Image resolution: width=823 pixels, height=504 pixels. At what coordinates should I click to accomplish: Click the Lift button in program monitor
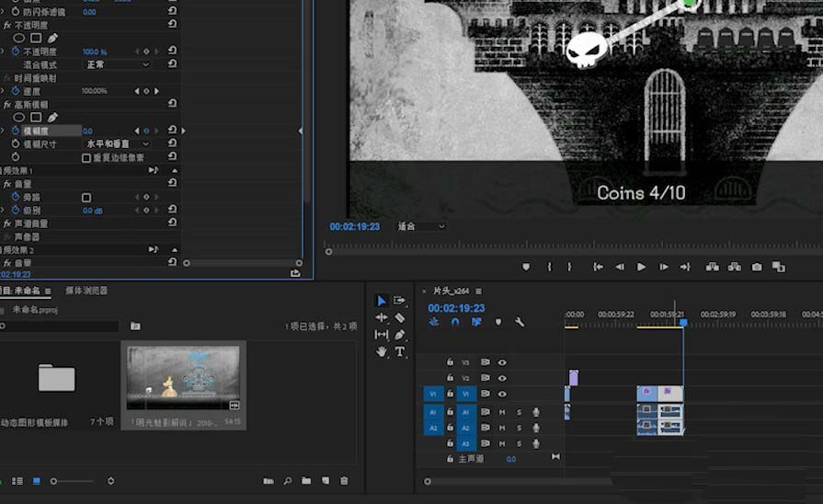coord(713,267)
